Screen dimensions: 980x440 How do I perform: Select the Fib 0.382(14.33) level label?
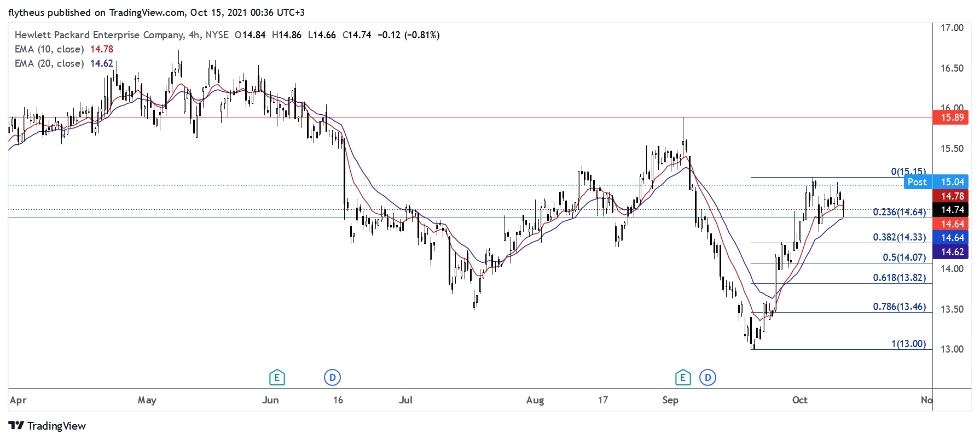coord(900,237)
